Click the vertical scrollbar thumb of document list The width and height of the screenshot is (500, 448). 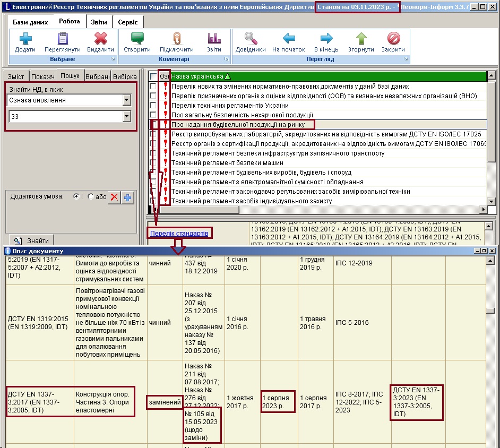coord(492,122)
